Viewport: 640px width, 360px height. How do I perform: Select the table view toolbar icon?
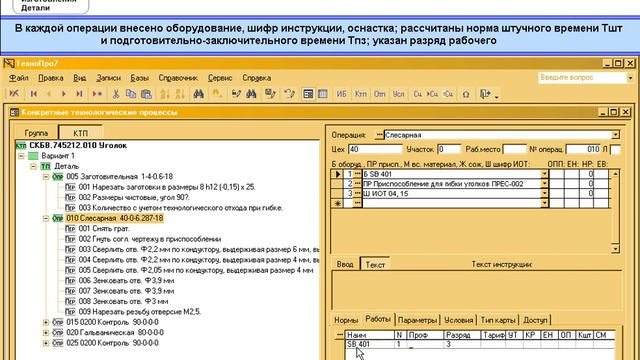click(x=323, y=94)
